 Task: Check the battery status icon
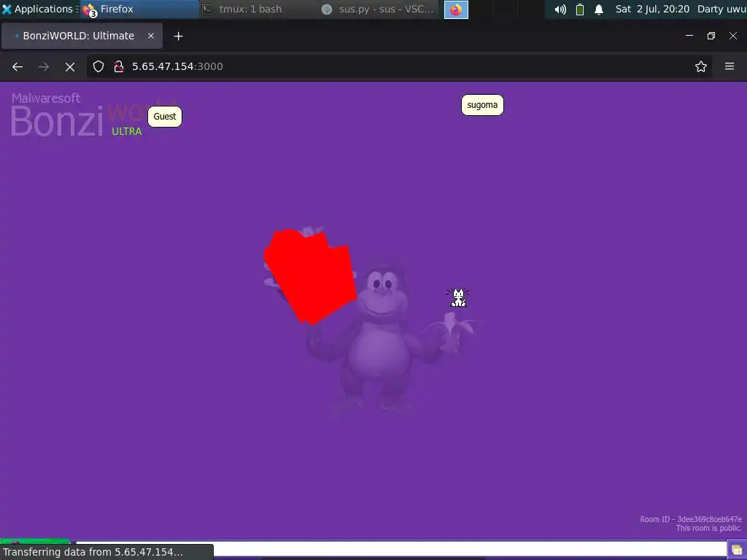(x=580, y=9)
